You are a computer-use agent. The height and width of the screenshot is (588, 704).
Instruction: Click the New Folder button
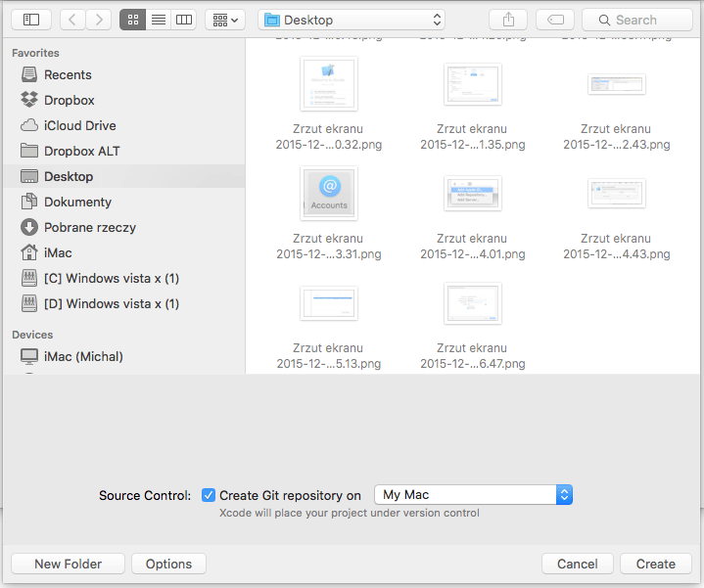click(x=69, y=564)
